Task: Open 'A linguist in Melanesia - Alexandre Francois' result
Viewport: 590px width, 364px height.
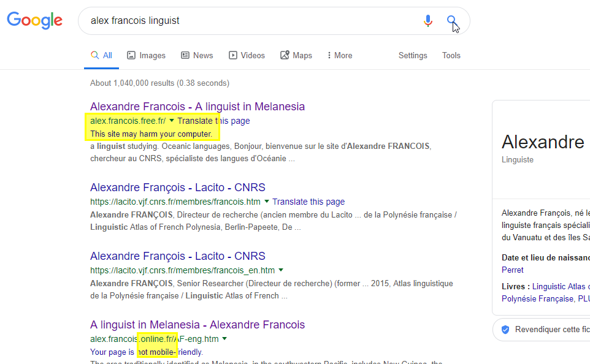Action: click(x=197, y=325)
